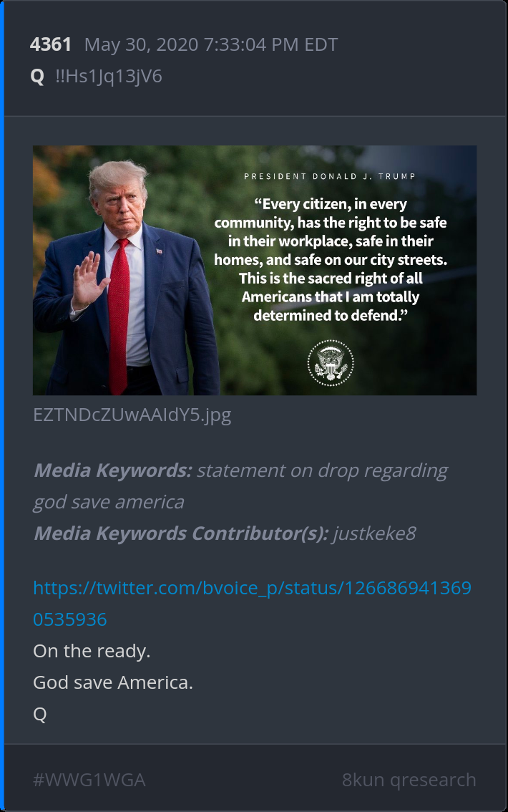Click the quote text inside the image

[x=331, y=259]
